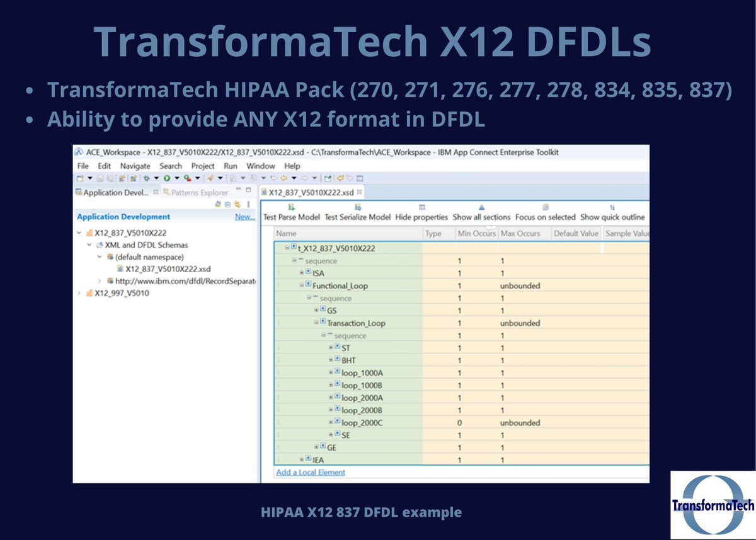Screen dimensions: 756x540
Task: Open the Navigate menu
Action: coord(135,166)
